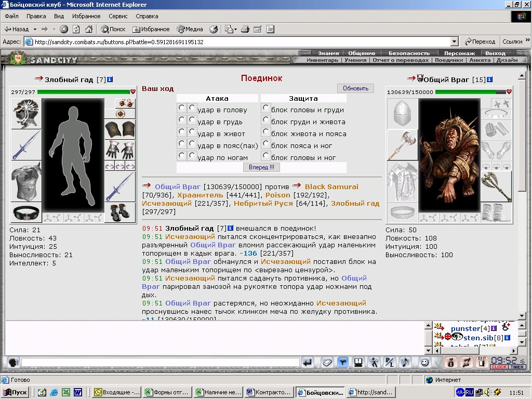Viewport: 532px width, 399px height.
Task: Click the chat send arrow icon
Action: [x=308, y=363]
